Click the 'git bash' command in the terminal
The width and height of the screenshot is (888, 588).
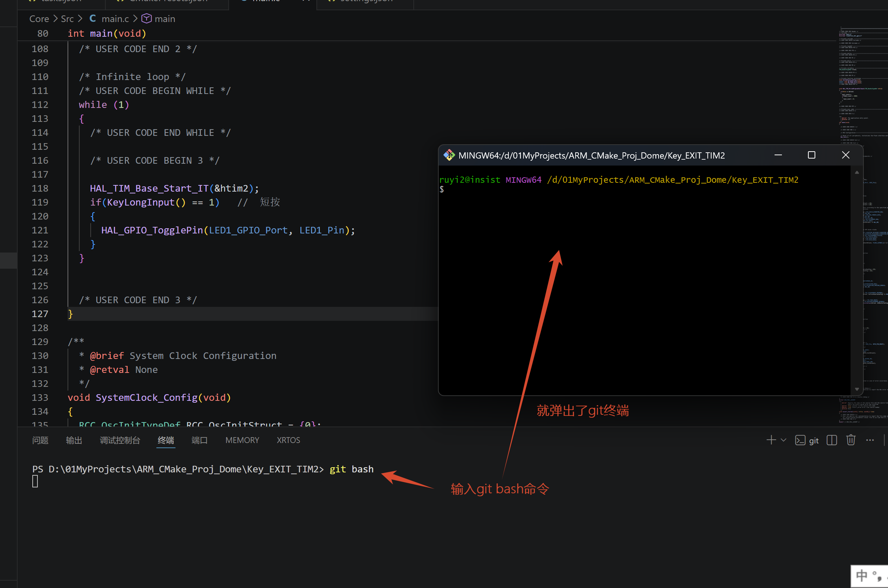point(351,469)
